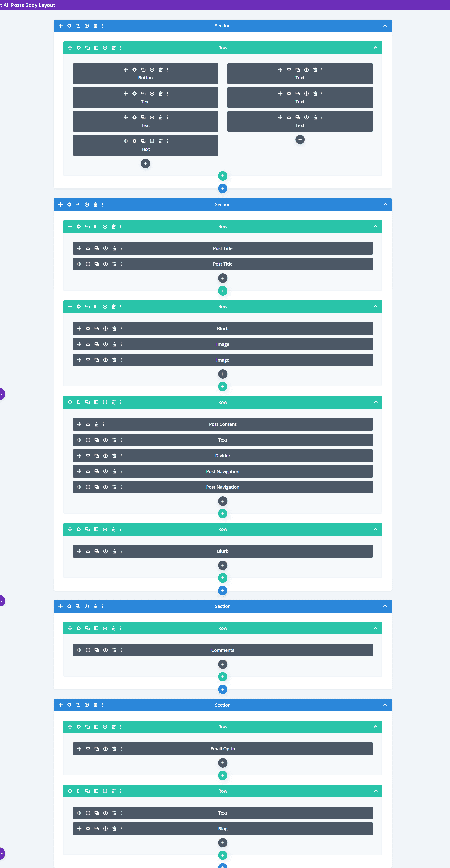Viewport: 450px width, 868px height.
Task: Open Blog module settings gear
Action: (x=88, y=828)
